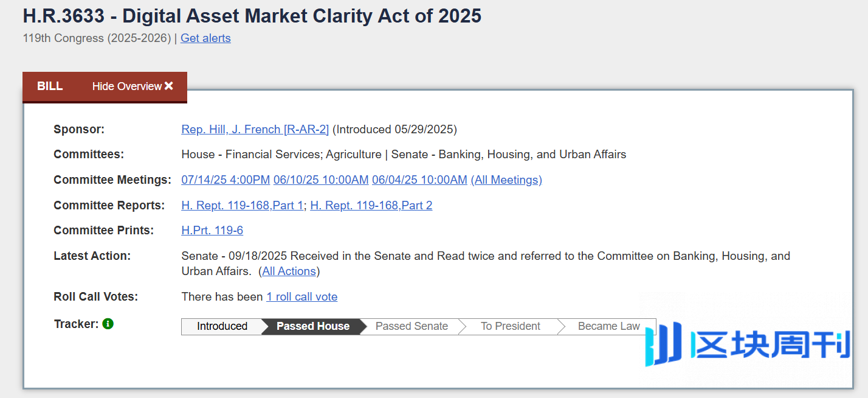The height and width of the screenshot is (398, 868).
Task: Open the Get alerts link
Action: pos(205,38)
